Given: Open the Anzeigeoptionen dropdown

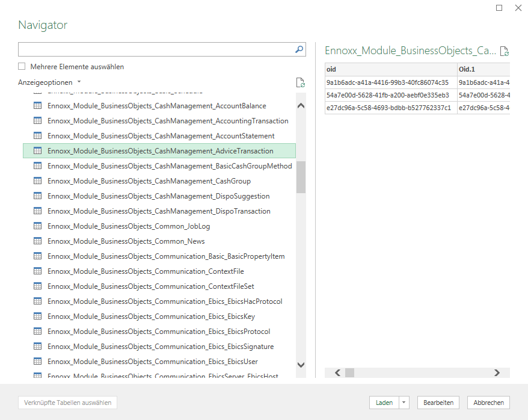Looking at the screenshot, I should click(x=49, y=82).
